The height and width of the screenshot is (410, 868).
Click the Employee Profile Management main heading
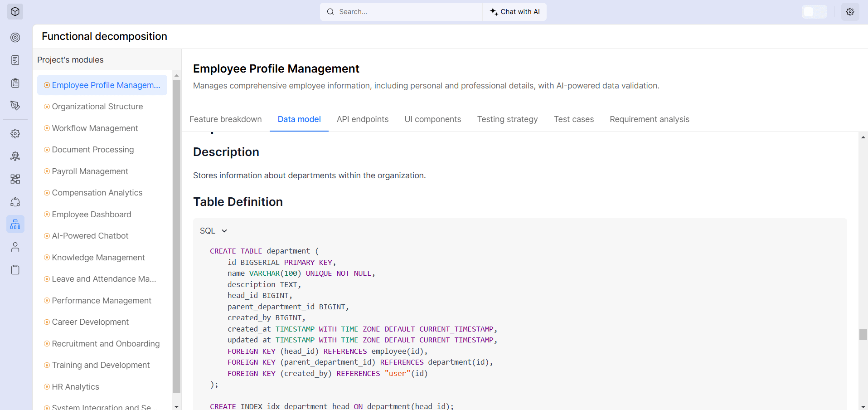point(276,68)
